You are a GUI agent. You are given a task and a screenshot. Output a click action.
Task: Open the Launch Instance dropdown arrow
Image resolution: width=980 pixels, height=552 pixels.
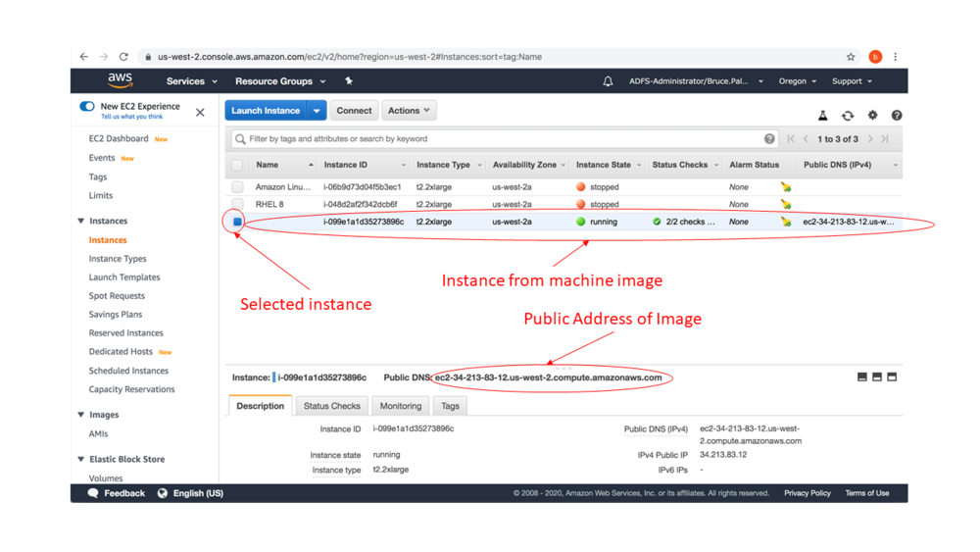pyautogui.click(x=317, y=111)
